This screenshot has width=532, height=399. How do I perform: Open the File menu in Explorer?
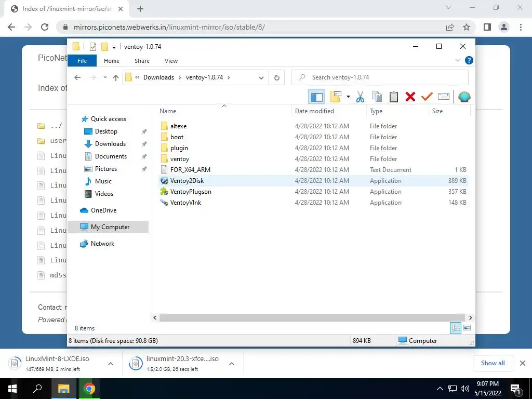click(x=82, y=61)
